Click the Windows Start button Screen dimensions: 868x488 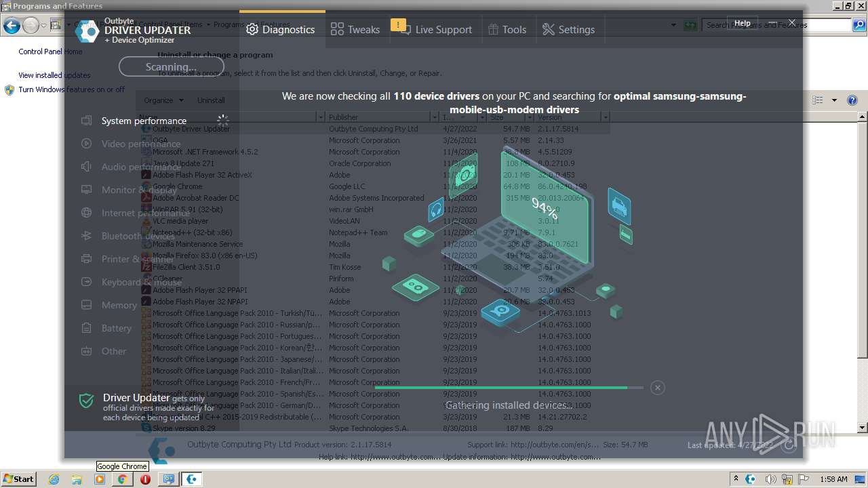tap(19, 479)
